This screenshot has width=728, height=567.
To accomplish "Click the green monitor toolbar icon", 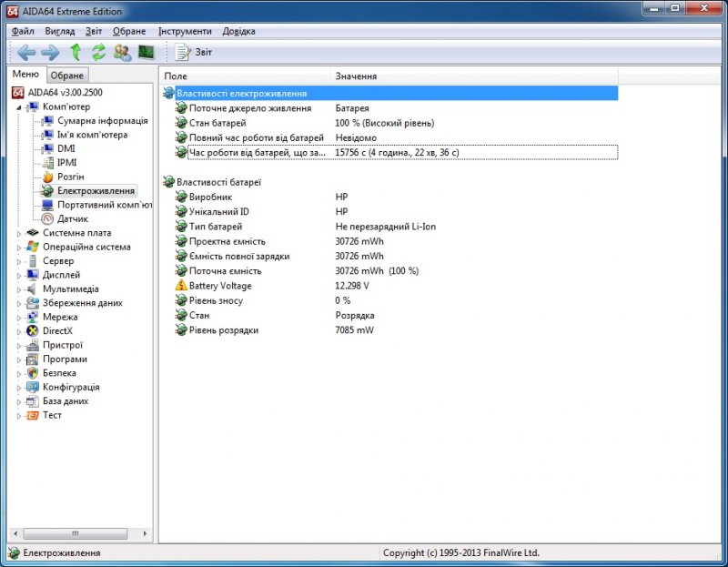I will (145, 52).
